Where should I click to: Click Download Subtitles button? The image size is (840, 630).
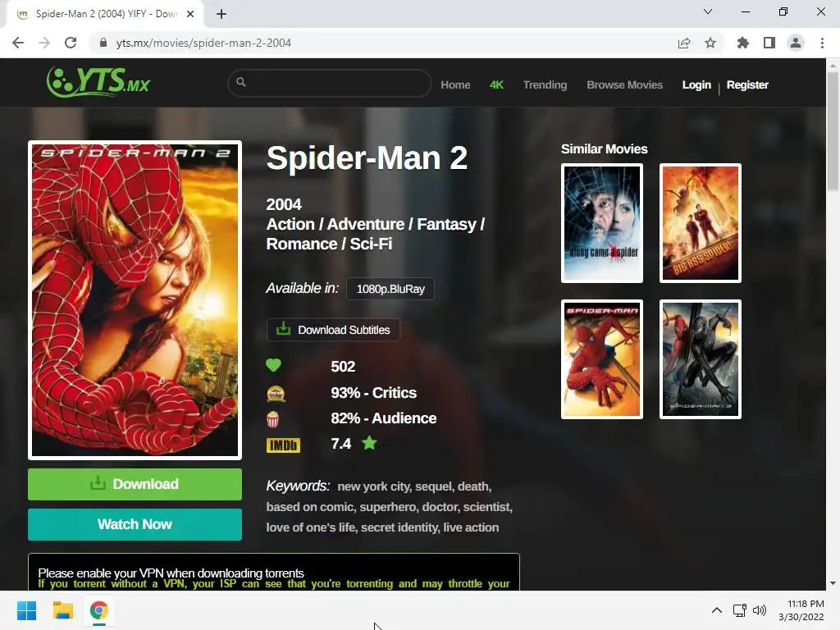(x=333, y=330)
